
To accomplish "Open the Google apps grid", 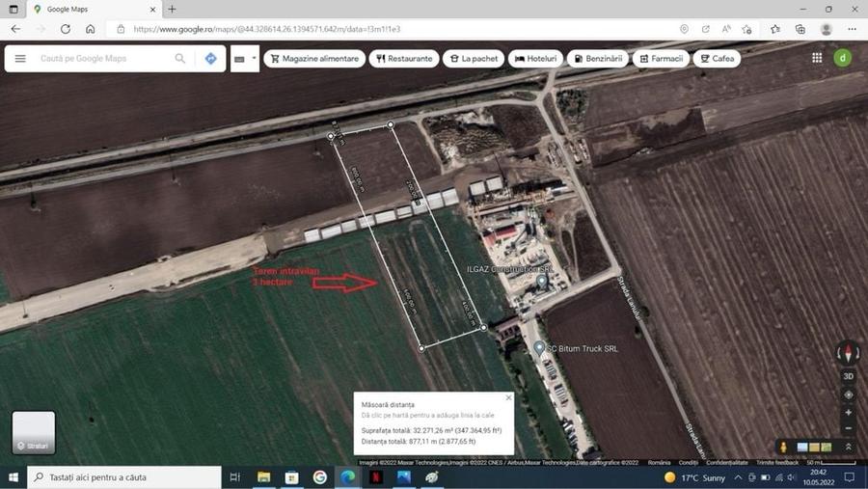I will point(817,58).
